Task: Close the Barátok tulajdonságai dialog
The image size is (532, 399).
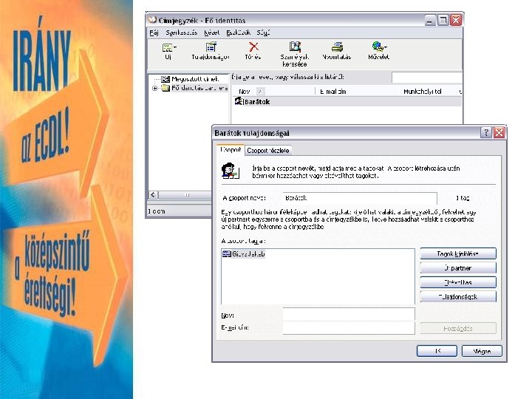Action: [499, 132]
